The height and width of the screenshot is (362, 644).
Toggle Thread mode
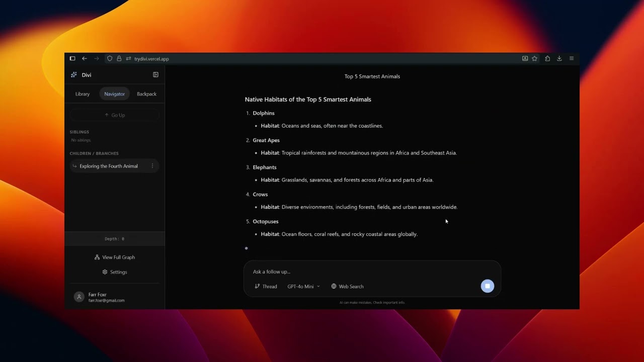pyautogui.click(x=266, y=287)
